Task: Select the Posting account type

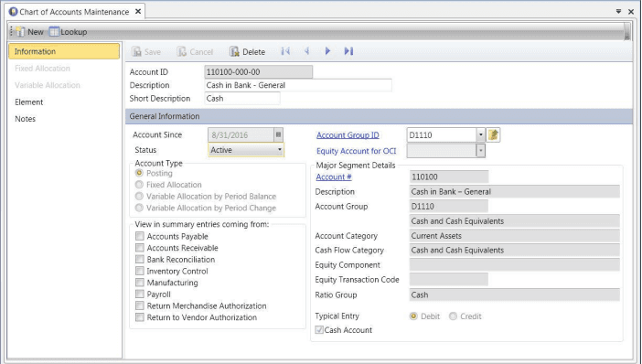Action: click(139, 173)
